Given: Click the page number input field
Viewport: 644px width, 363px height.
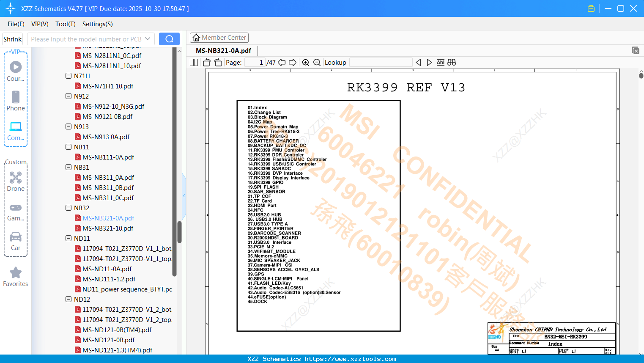Looking at the screenshot, I should click(x=255, y=62).
